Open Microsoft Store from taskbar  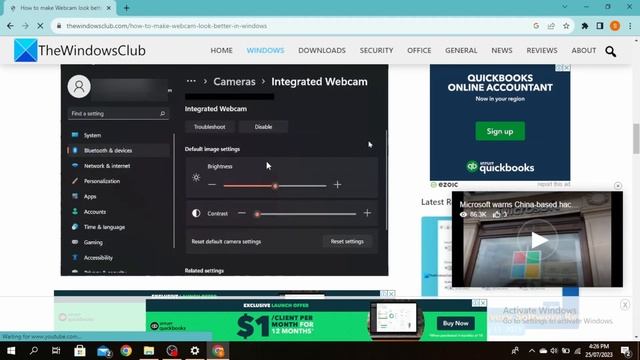(80, 351)
